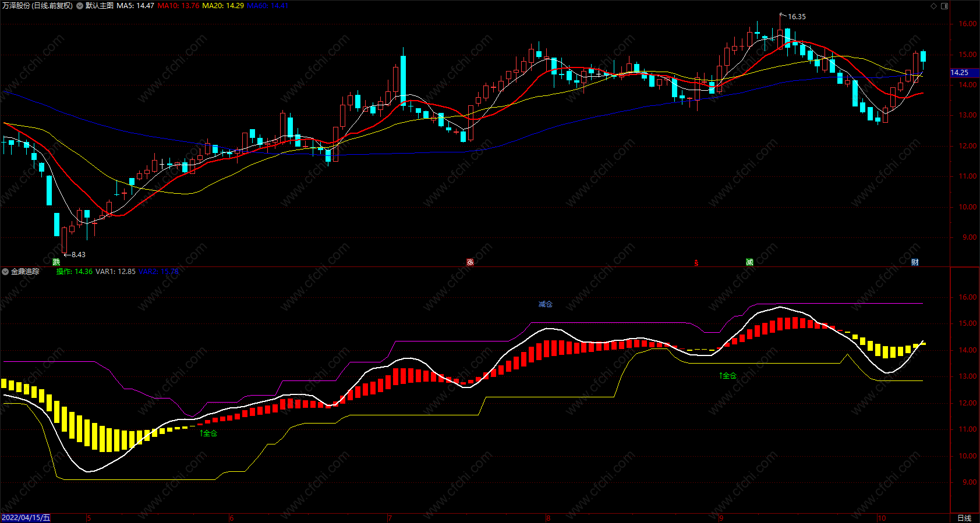Screen dimensions: 980x523
Task: Click the VAR2: 15.78 value
Action: click(x=158, y=272)
